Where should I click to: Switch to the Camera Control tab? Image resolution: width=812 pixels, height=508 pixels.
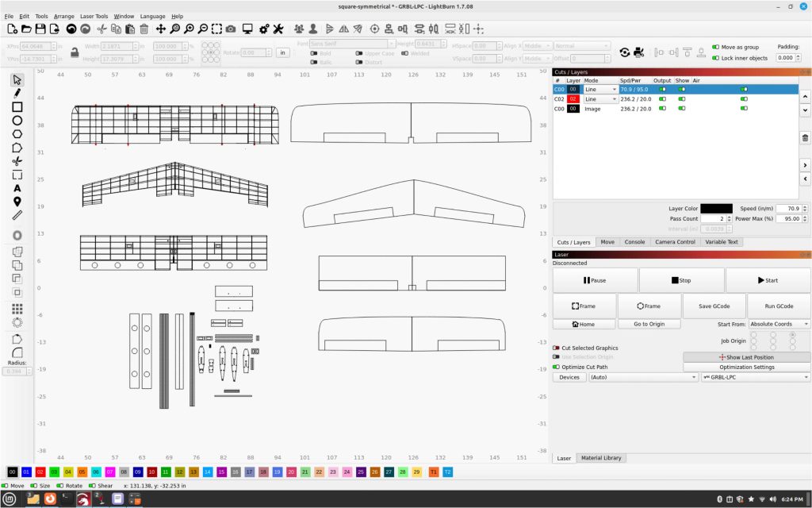click(x=675, y=242)
